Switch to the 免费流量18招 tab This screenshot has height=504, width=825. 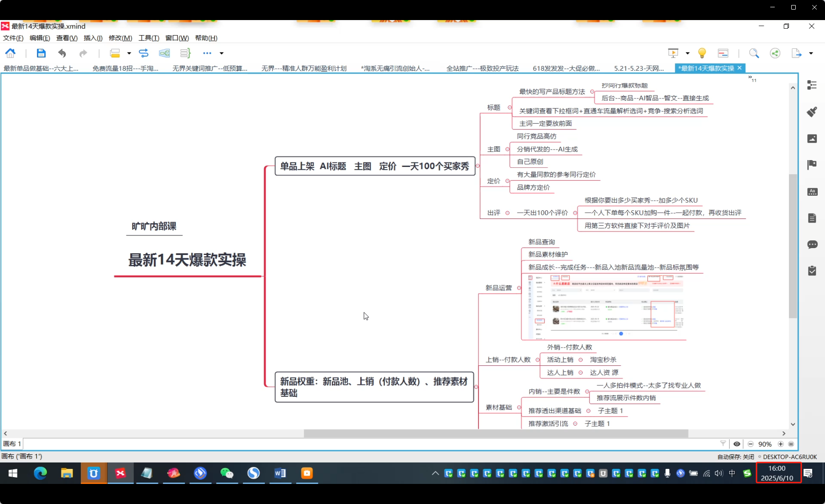click(125, 68)
